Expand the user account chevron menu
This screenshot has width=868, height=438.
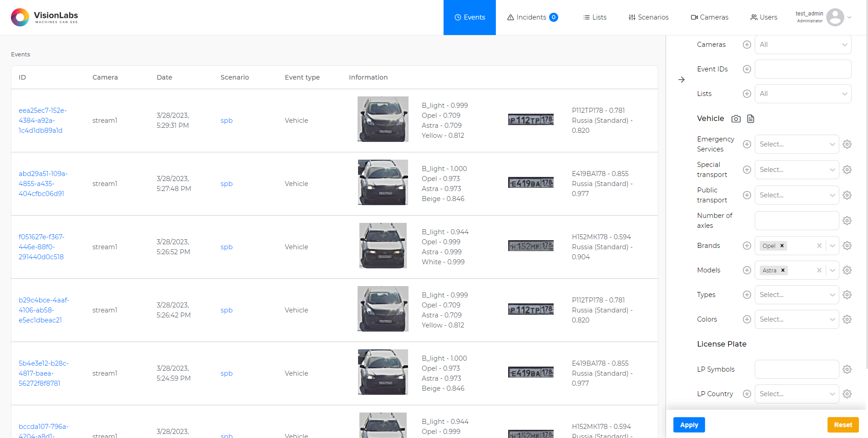click(849, 17)
